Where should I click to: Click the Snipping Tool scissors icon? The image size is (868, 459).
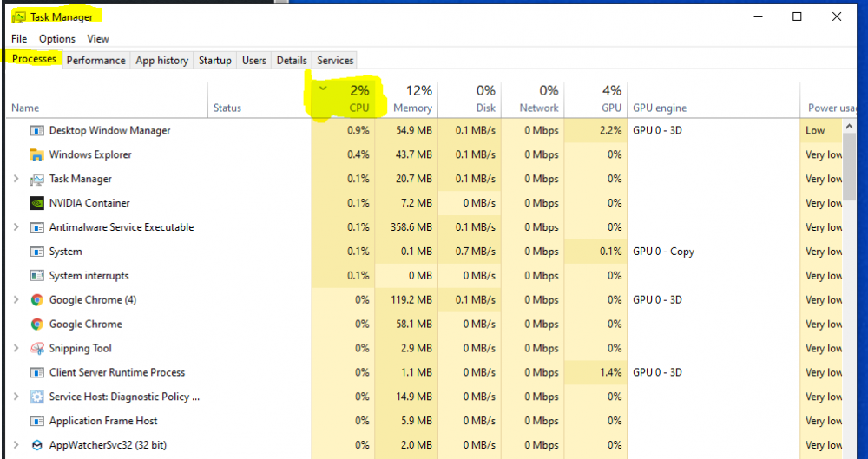pyautogui.click(x=37, y=348)
